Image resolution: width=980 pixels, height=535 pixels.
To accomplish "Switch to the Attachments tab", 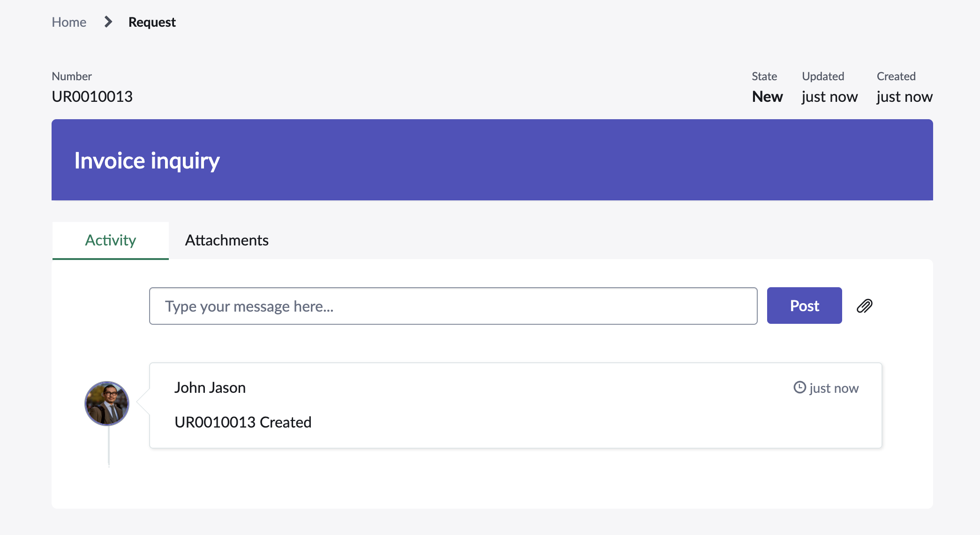I will point(227,240).
